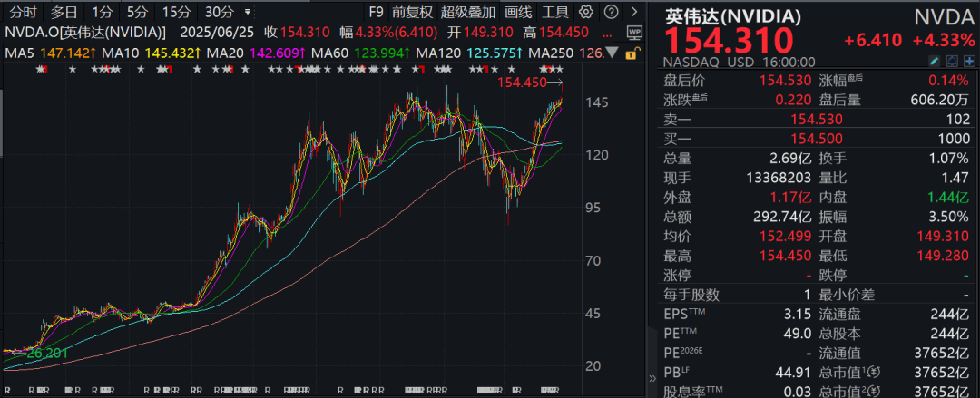
Task: Click the WP monitor icon
Action: pos(634,32)
